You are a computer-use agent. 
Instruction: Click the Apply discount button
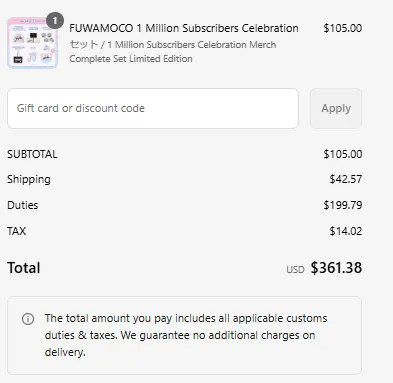click(x=336, y=108)
